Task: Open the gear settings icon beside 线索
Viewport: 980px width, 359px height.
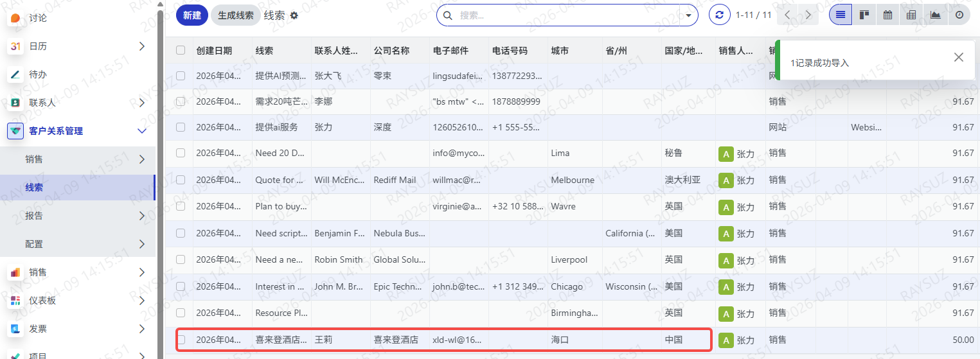Action: [294, 15]
